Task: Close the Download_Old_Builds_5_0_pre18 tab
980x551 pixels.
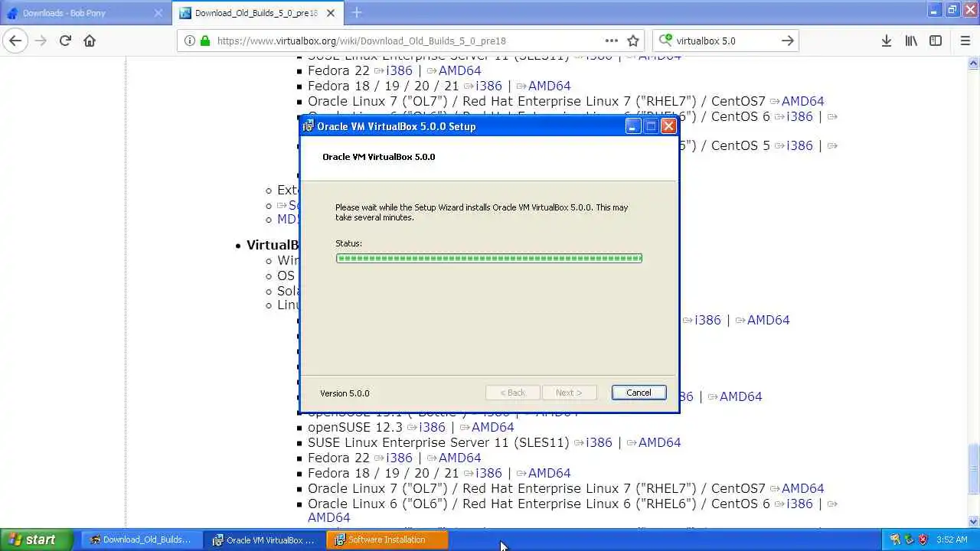Action: 331,13
